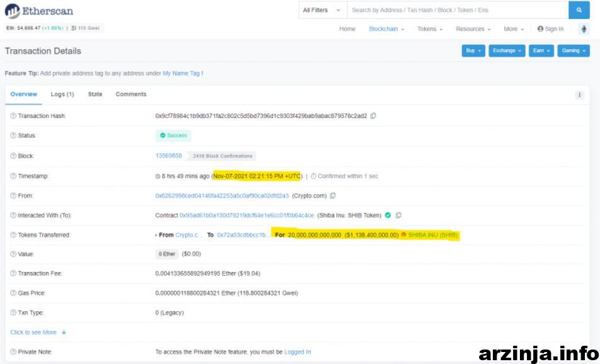The width and height of the screenshot is (600, 364).
Task: Click the 20,000,000,000,000 token amount
Action: coord(314,235)
